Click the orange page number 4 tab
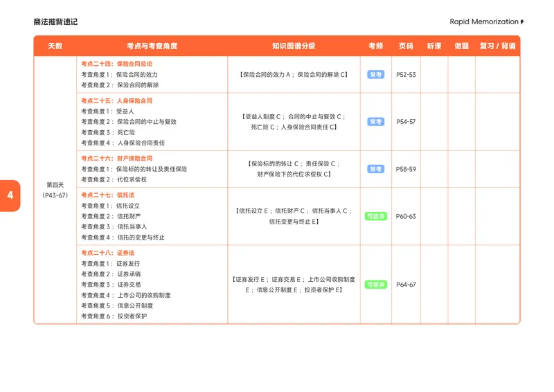This screenshot has height=392, width=554. (x=10, y=195)
